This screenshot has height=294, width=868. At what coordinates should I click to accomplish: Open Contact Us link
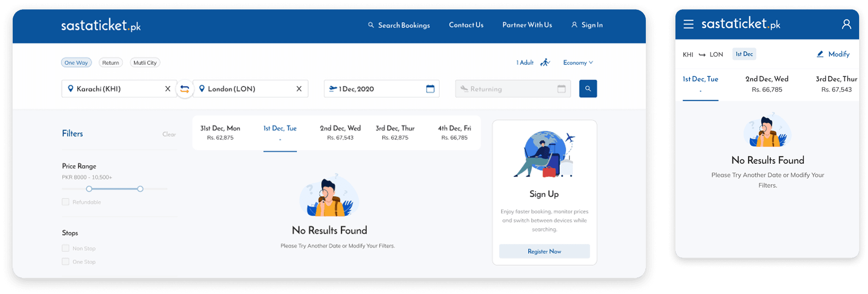click(x=466, y=25)
